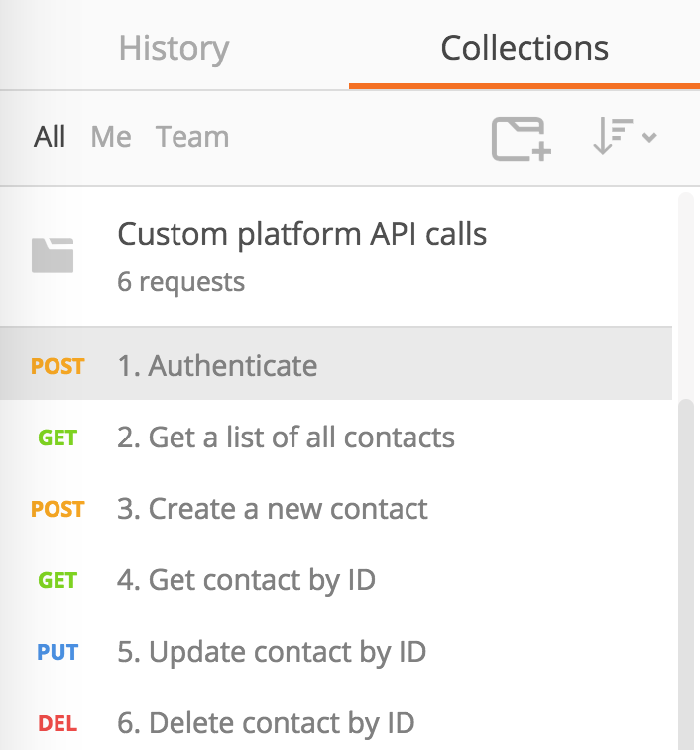Click the POST badge beside Authenticate
The height and width of the screenshot is (750, 700).
tap(58, 366)
